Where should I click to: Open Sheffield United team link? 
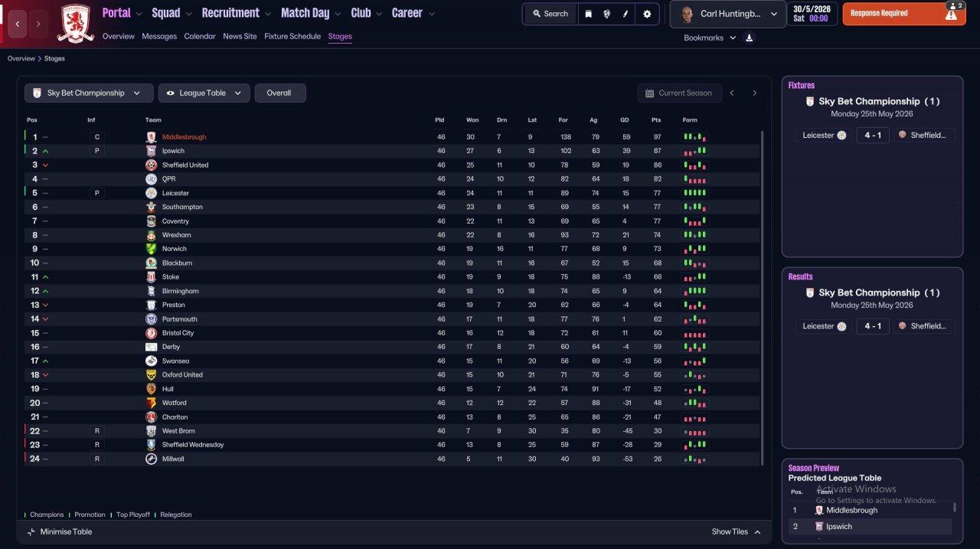(185, 165)
